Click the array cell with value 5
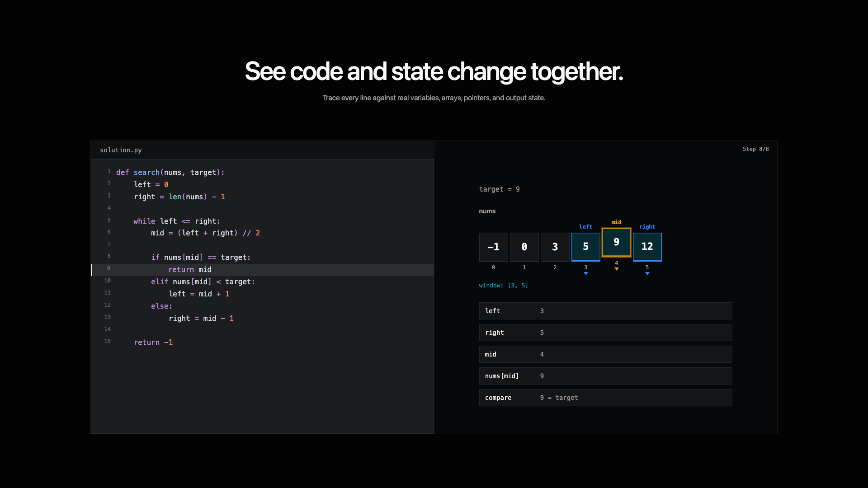868x488 pixels. 585,247
